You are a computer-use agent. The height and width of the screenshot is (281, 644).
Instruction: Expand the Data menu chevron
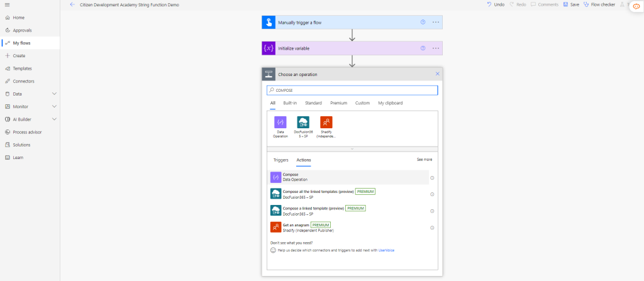click(54, 94)
